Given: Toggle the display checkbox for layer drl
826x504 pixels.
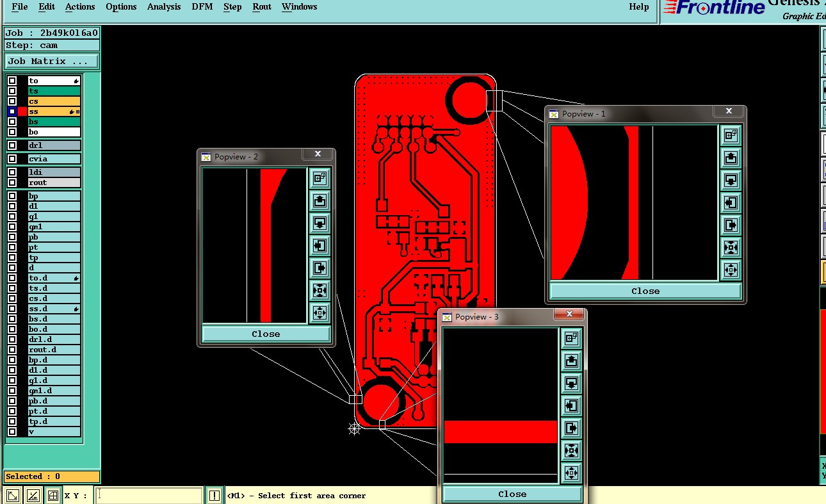Looking at the screenshot, I should [12, 145].
